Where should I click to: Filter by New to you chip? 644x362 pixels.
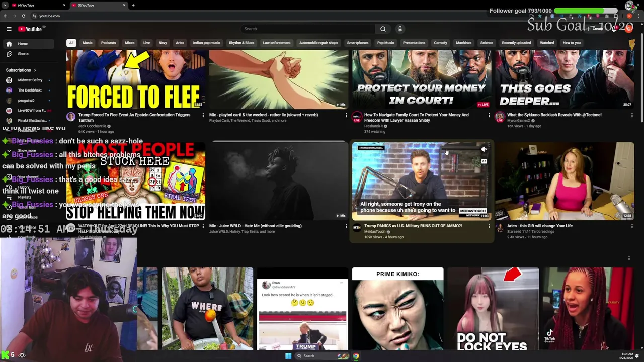pyautogui.click(x=572, y=43)
